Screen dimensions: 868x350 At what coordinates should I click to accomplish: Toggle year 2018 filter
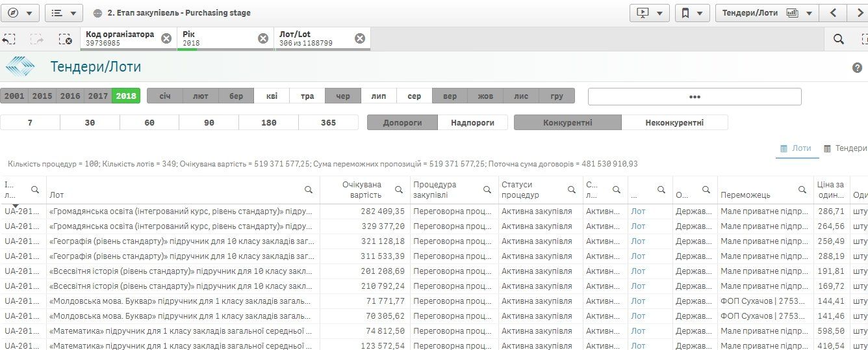pos(126,96)
